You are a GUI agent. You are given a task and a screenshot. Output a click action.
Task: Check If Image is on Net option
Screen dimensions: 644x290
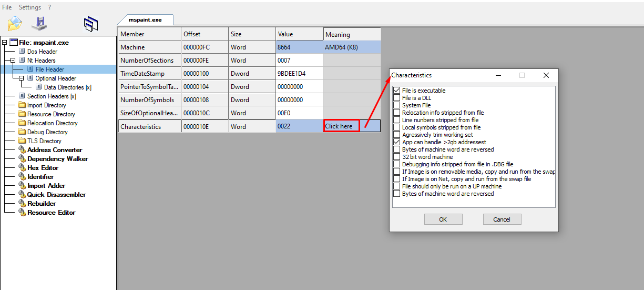pyautogui.click(x=397, y=179)
